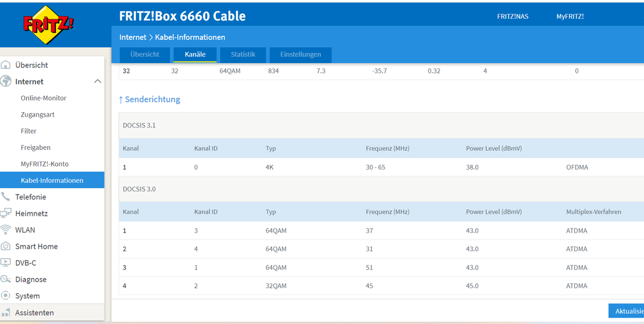644x324 pixels.
Task: Click the Smart Home icon
Action: coord(6,246)
